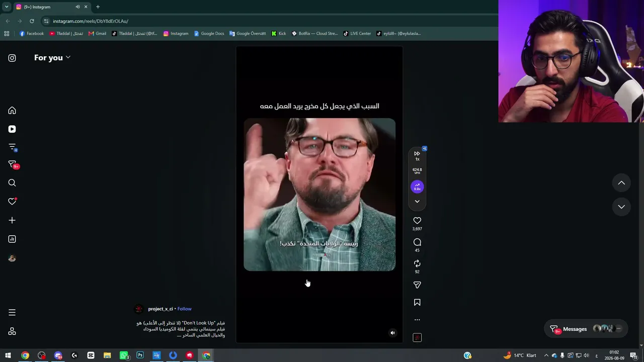Share the reel via the paper plane icon
The image size is (644, 362).
point(417,285)
